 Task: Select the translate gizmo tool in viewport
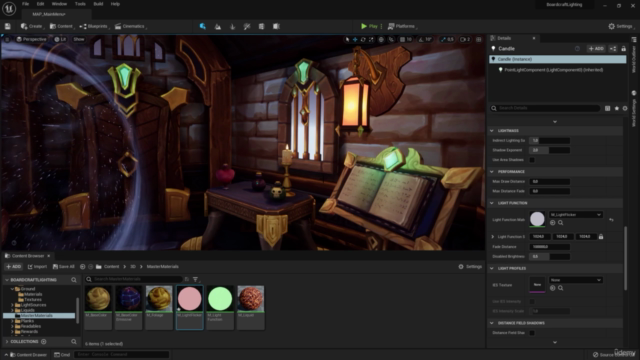coord(355,40)
